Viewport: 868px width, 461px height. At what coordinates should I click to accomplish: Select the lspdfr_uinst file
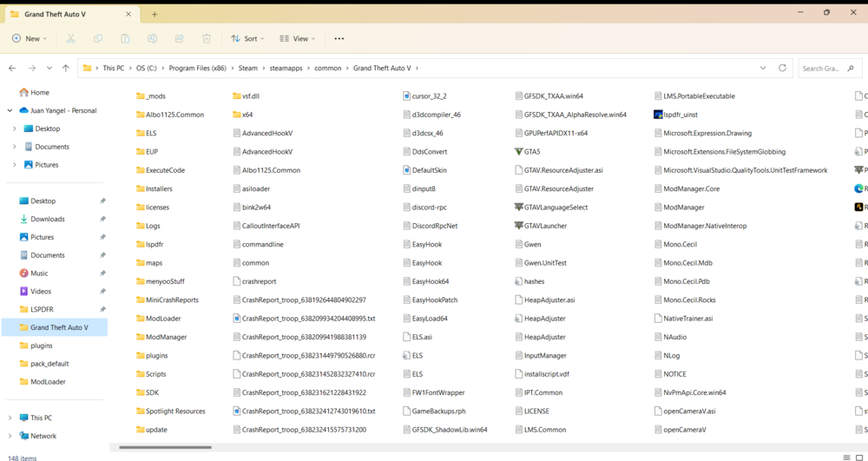coord(675,115)
